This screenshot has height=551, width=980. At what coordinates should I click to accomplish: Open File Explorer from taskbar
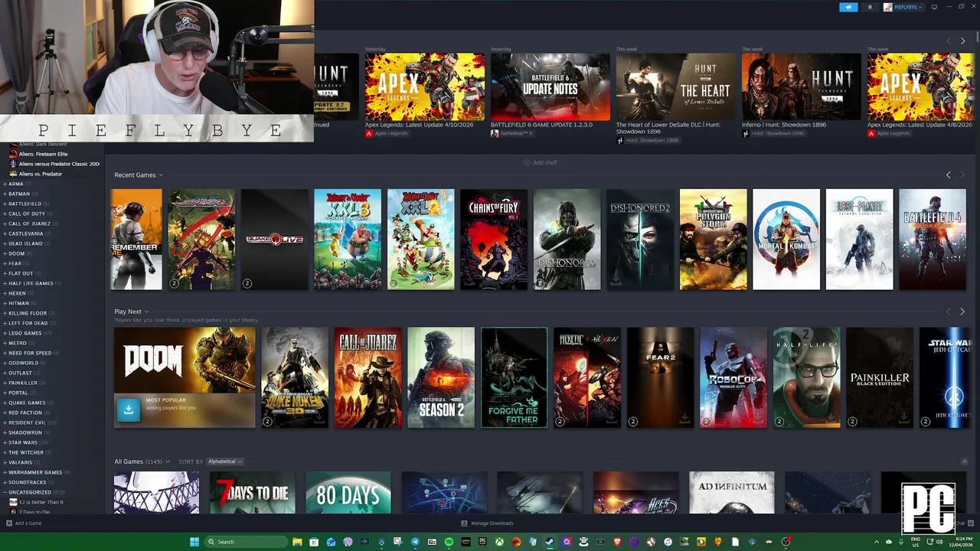point(297,542)
